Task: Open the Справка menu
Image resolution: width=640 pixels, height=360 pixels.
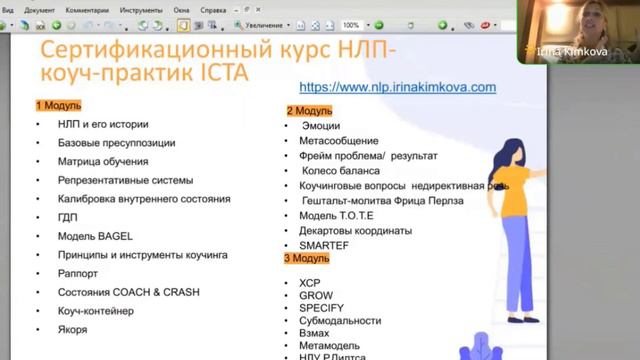Action: click(x=213, y=10)
